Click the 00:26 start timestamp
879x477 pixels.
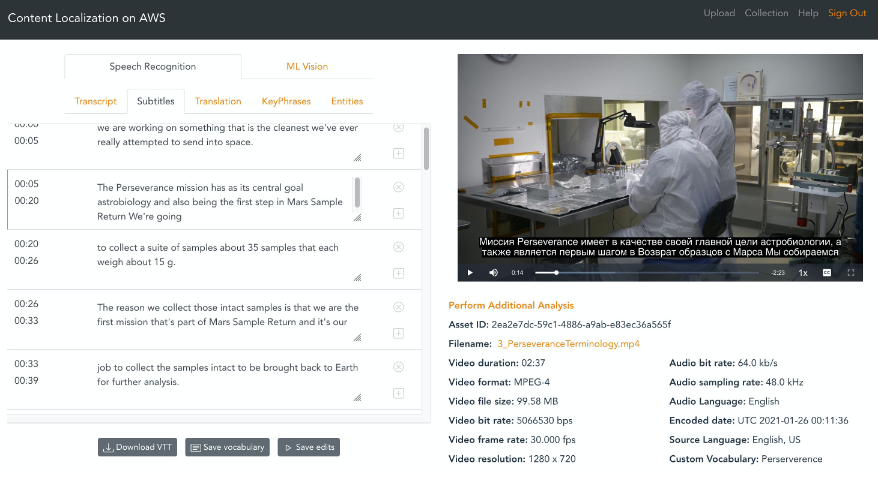point(26,304)
